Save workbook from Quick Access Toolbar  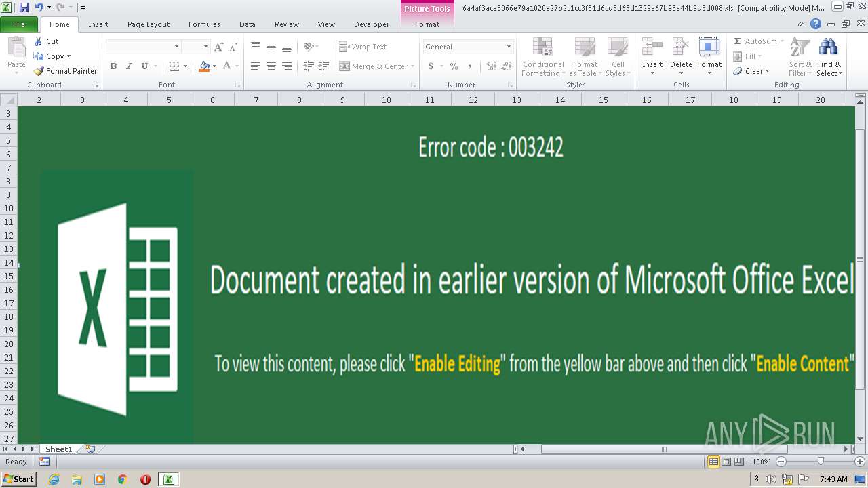point(24,7)
